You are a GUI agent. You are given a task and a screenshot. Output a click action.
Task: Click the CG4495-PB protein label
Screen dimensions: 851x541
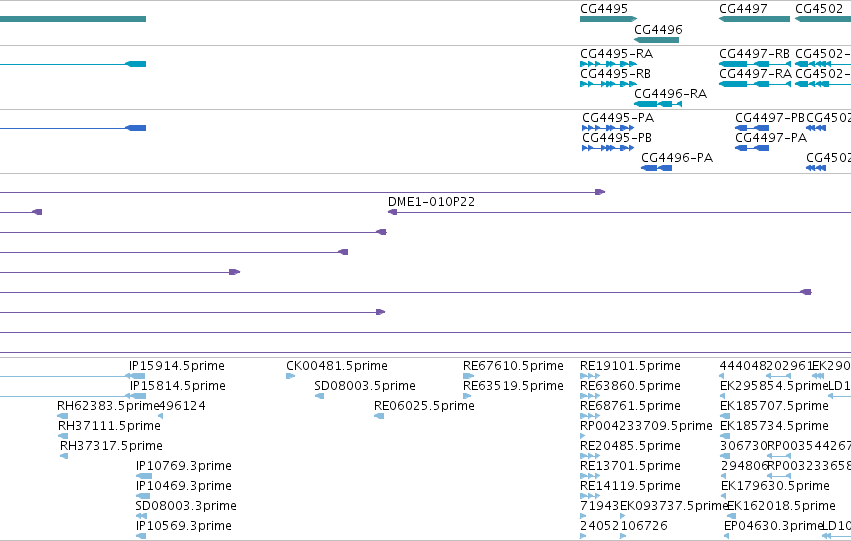[617, 138]
